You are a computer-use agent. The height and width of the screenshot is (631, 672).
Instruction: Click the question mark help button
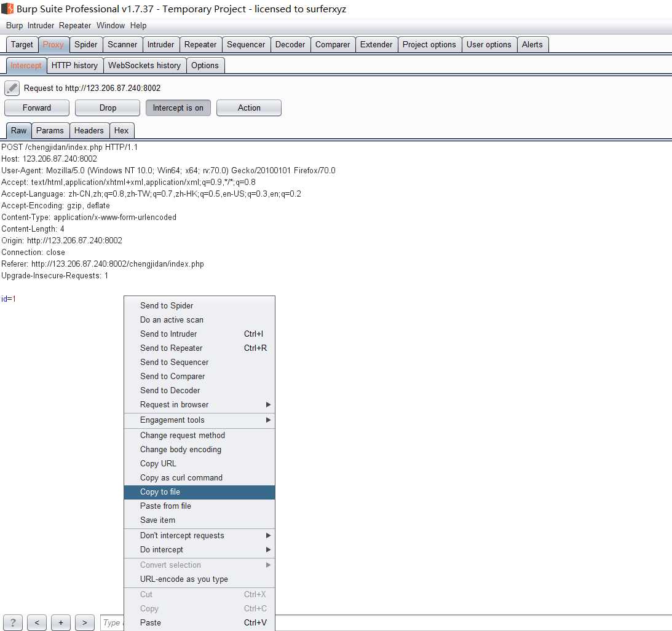13,622
